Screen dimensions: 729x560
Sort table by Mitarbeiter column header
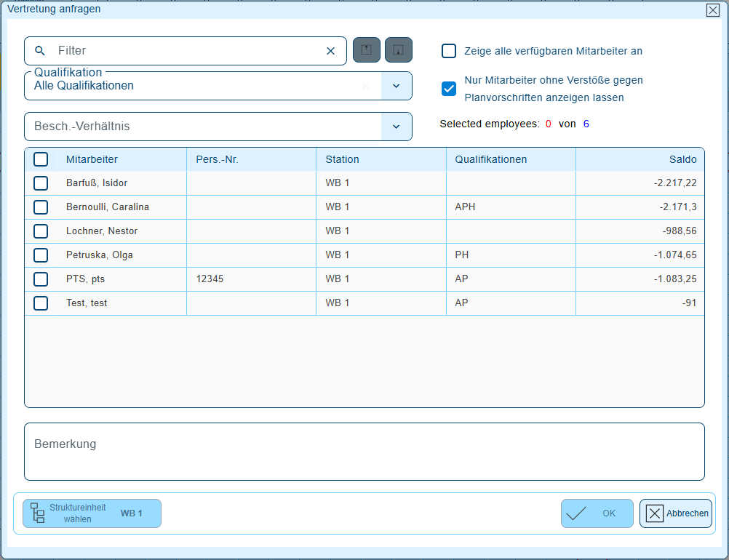pyautogui.click(x=92, y=159)
